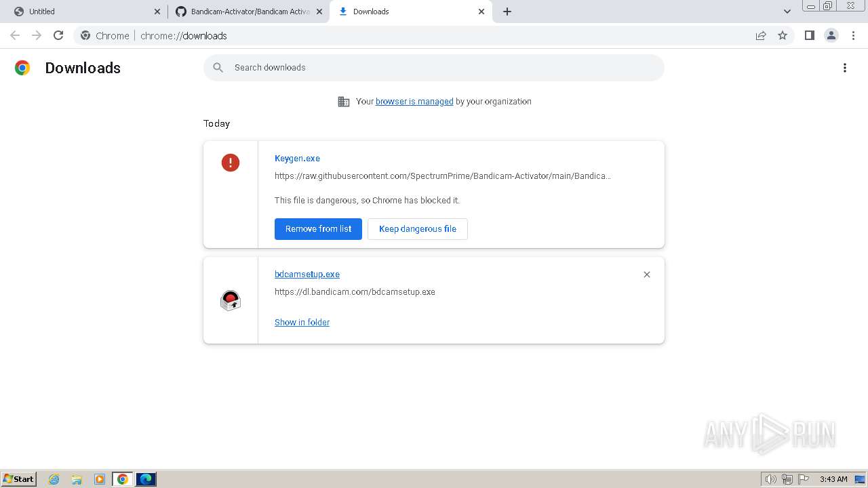Viewport: 868px width, 488px height.
Task: Open Microsoft Edge from taskbar
Action: coord(146,479)
